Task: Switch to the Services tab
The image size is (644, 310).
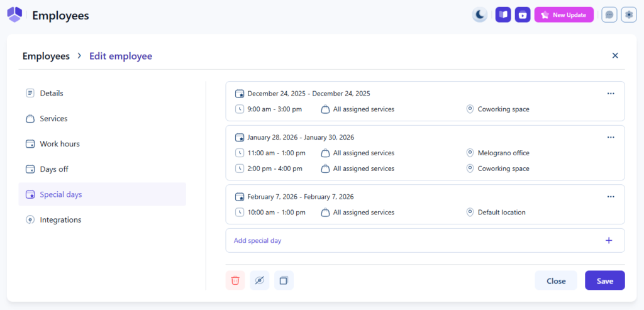Action: [53, 118]
